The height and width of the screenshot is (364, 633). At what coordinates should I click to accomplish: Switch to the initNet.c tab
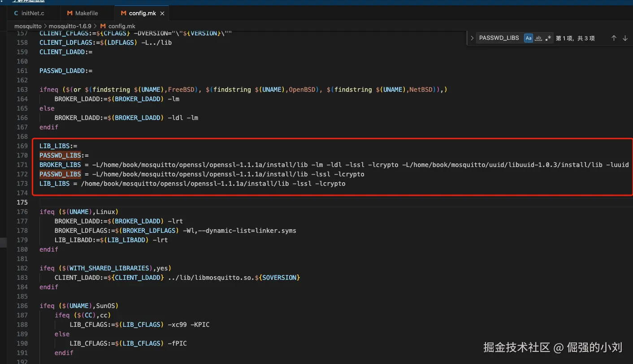point(29,13)
